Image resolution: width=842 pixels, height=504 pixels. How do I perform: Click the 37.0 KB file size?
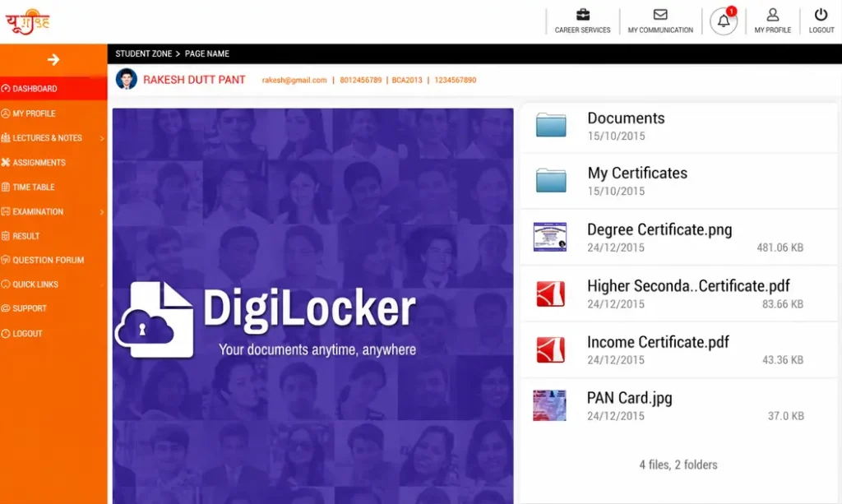(x=786, y=415)
